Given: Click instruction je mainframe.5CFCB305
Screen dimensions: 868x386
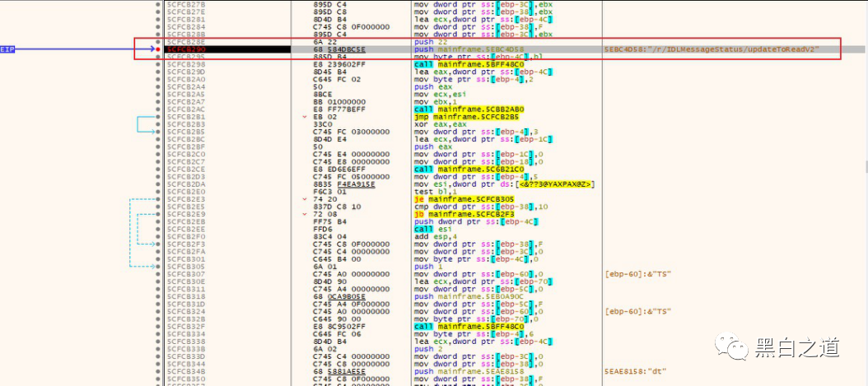Looking at the screenshot, I should pos(464,199).
